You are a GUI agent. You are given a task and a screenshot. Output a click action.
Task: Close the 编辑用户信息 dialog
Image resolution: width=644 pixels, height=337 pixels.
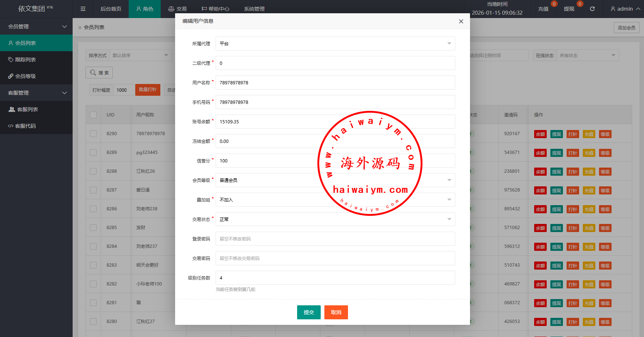coord(461,21)
